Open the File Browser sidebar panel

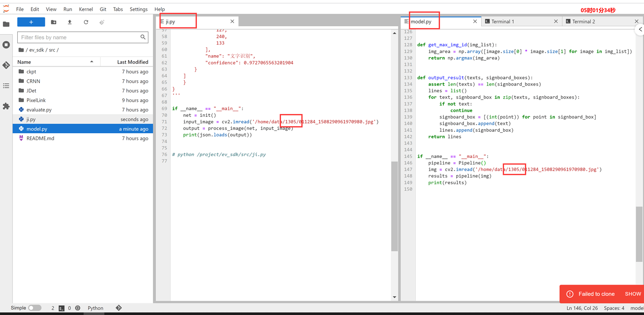point(6,24)
